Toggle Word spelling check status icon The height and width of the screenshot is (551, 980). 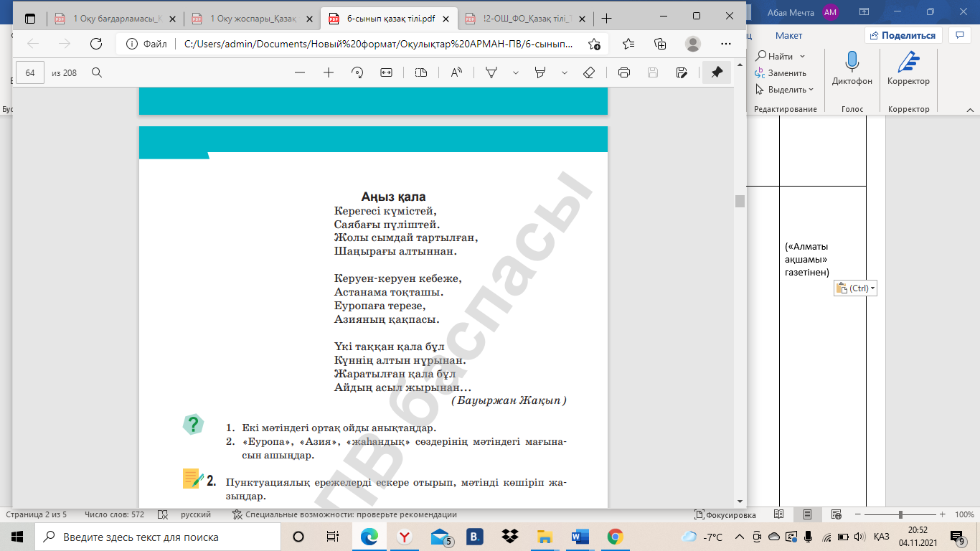point(163,514)
